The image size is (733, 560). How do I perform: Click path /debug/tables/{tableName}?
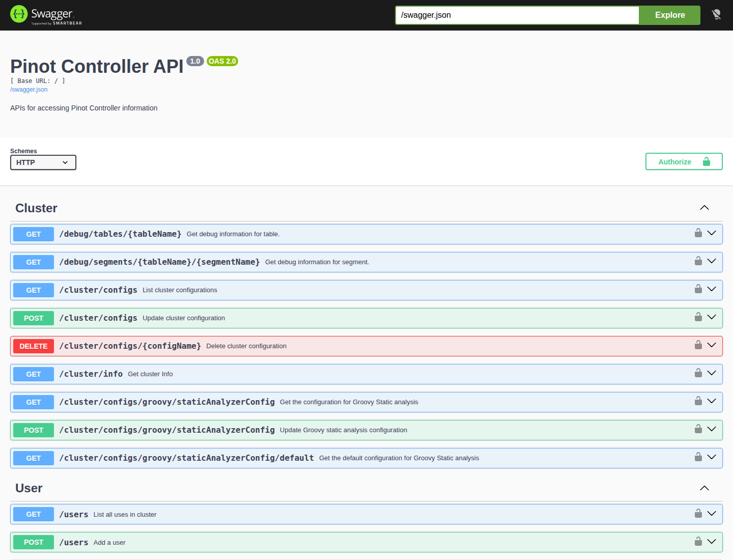tap(120, 234)
